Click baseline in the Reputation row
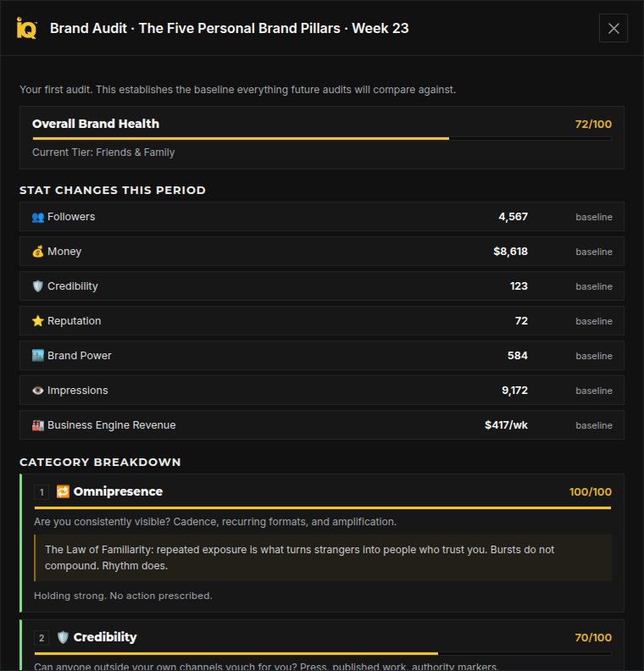The height and width of the screenshot is (671, 644). (594, 321)
